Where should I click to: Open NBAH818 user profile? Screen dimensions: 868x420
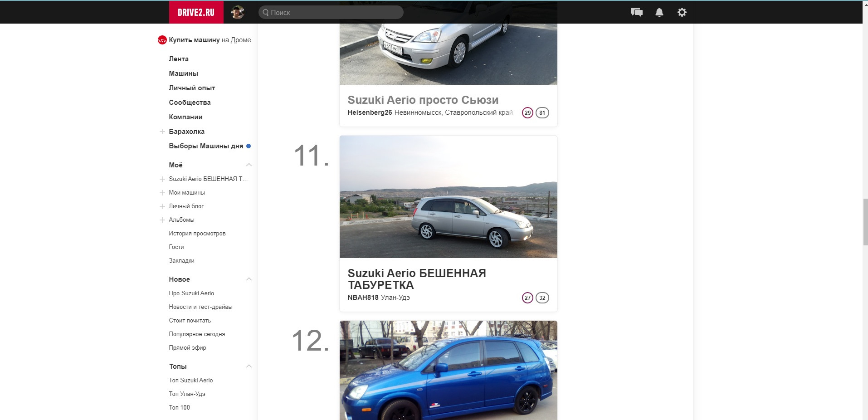tap(363, 298)
